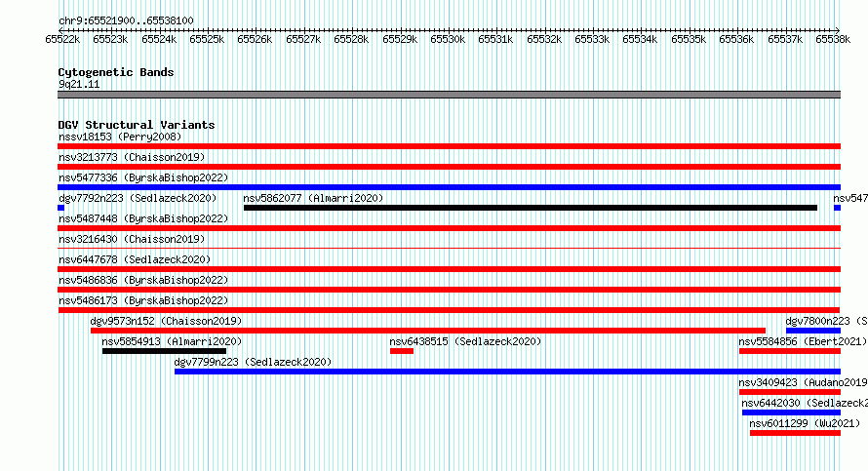Click the cut-off nsv547 label at right edge
868x471 pixels.
(850, 198)
